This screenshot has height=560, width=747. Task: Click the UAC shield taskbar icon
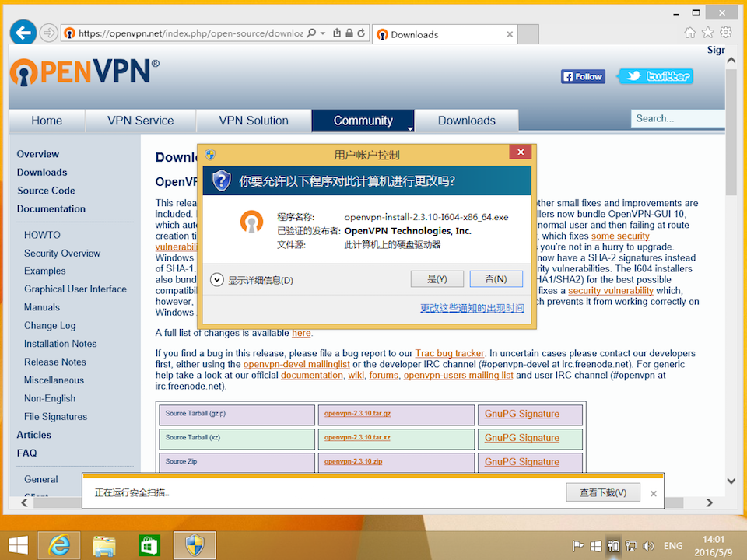coord(195,545)
